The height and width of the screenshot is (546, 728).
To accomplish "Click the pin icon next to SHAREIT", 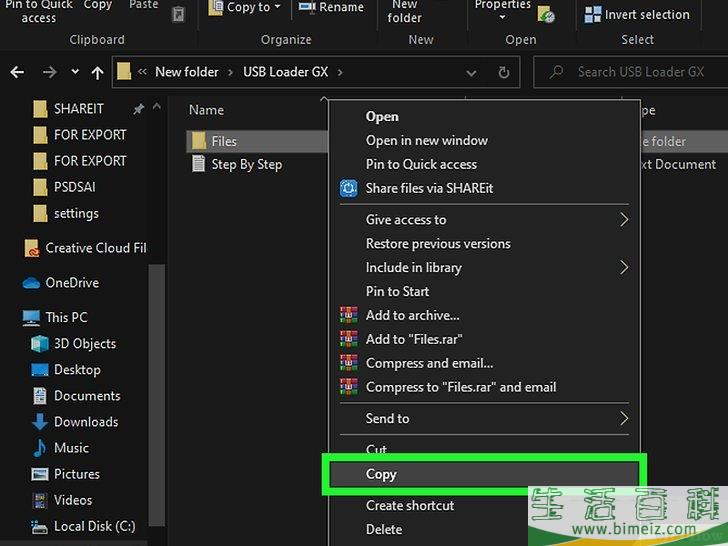I will click(x=138, y=109).
